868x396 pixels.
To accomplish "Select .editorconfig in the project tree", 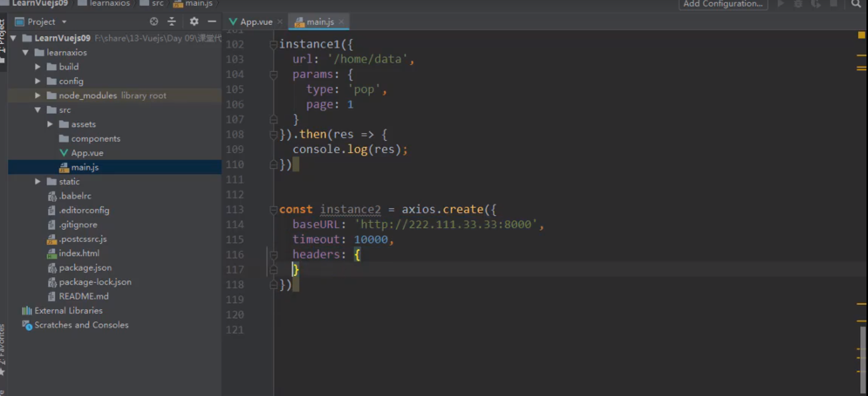I will (x=84, y=210).
